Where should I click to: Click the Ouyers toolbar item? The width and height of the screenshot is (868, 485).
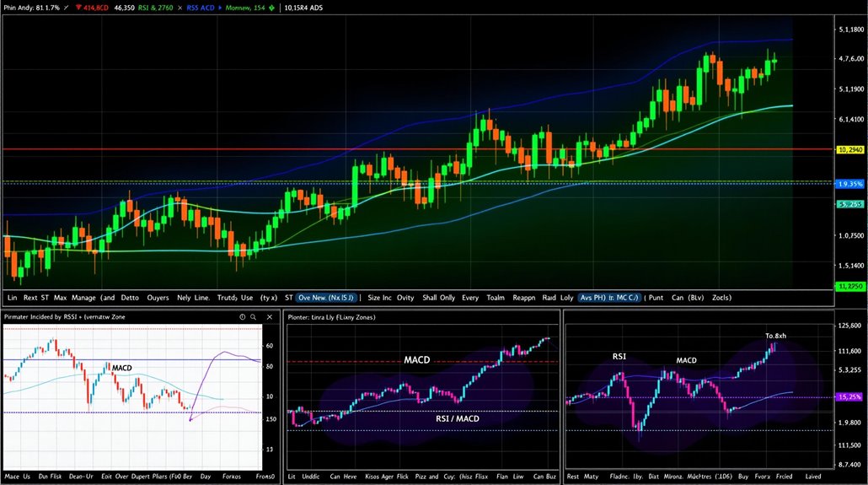pyautogui.click(x=158, y=298)
